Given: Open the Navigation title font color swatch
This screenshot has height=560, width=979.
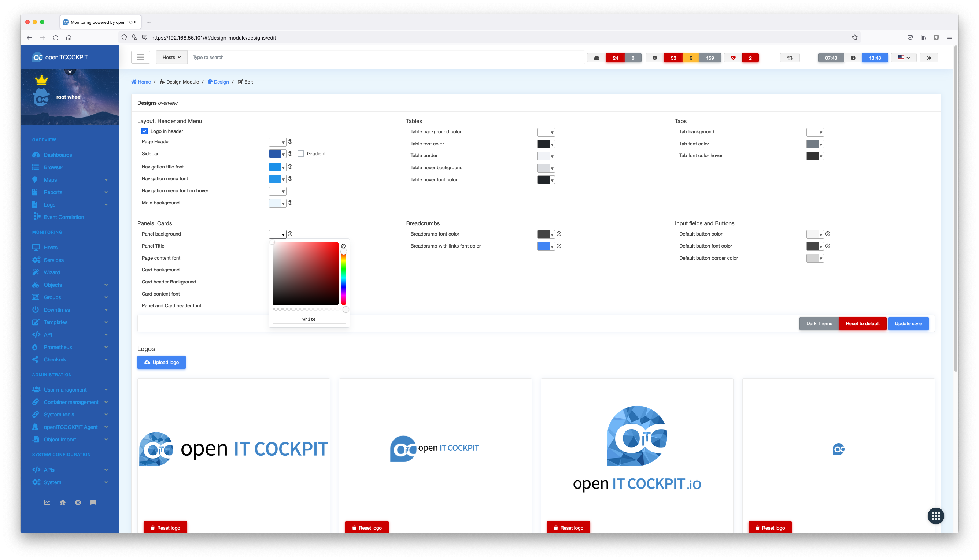Looking at the screenshot, I should 277,167.
